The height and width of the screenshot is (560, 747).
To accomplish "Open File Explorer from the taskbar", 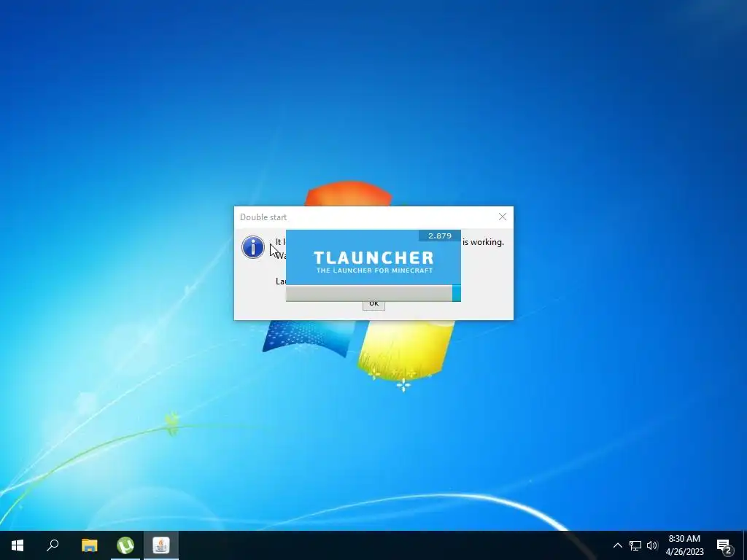I will click(89, 545).
